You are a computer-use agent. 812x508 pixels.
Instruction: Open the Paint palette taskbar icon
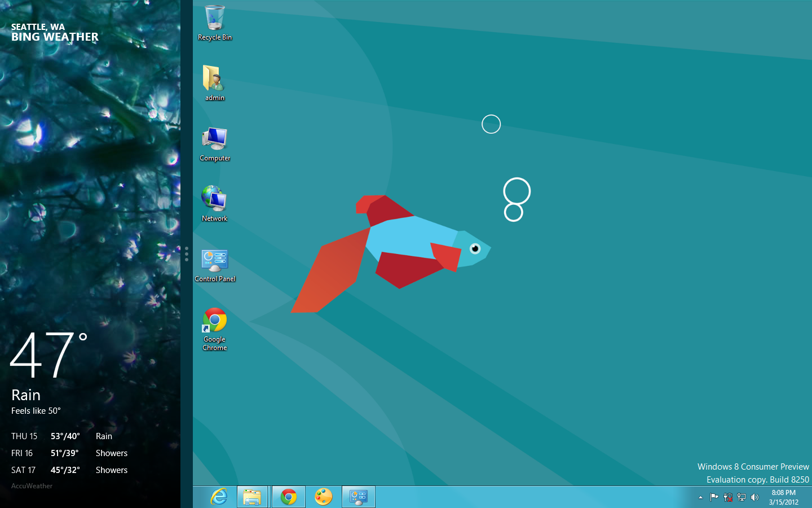[x=324, y=497]
